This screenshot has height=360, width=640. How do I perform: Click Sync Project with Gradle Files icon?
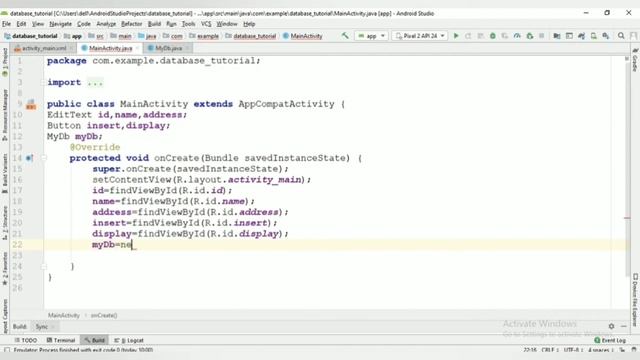[x=581, y=36]
